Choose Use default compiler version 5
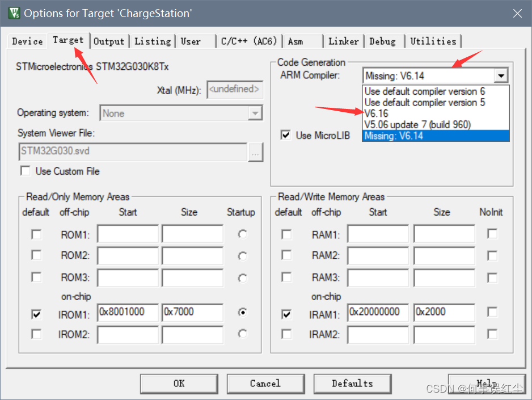532x400 pixels. click(436, 103)
